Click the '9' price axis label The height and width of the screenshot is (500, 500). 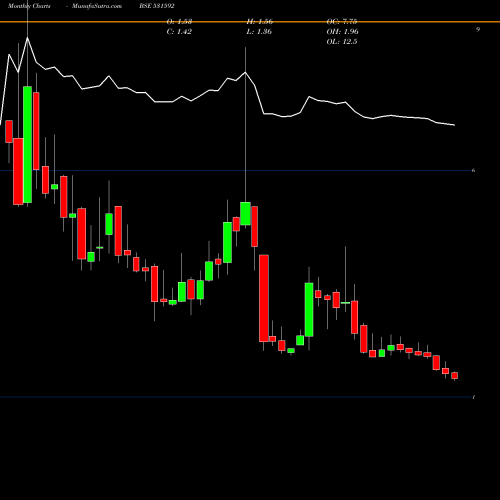click(x=478, y=29)
